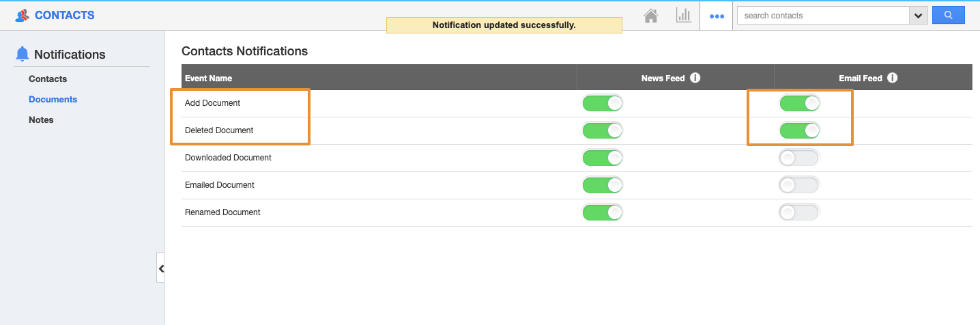Click the Add Document event name
The image size is (980, 325).
click(212, 103)
